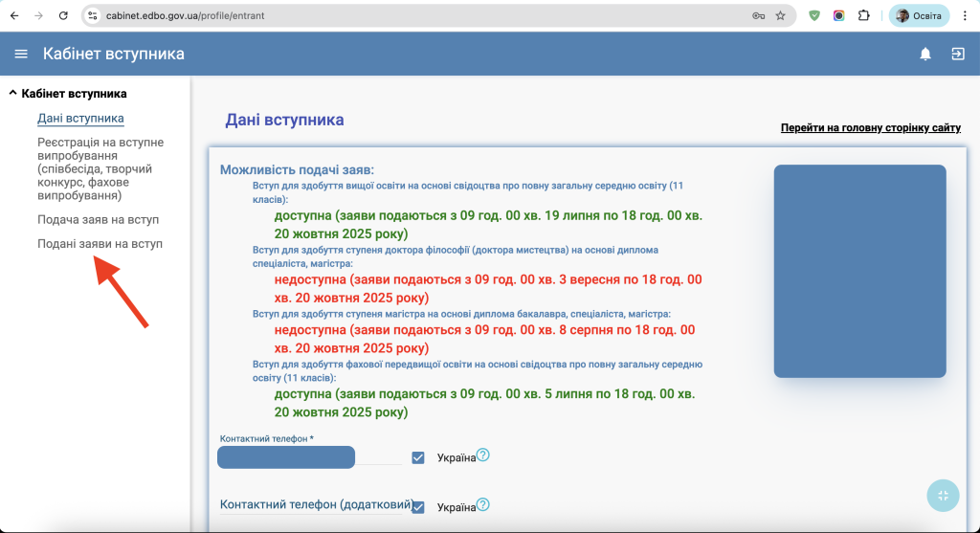980x533 pixels.
Task: Click green text with 19 липня
Action: click(x=488, y=224)
